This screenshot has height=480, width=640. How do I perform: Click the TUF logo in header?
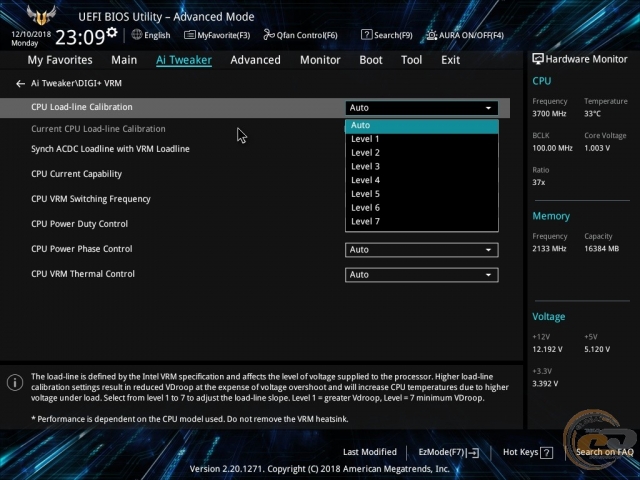click(41, 16)
